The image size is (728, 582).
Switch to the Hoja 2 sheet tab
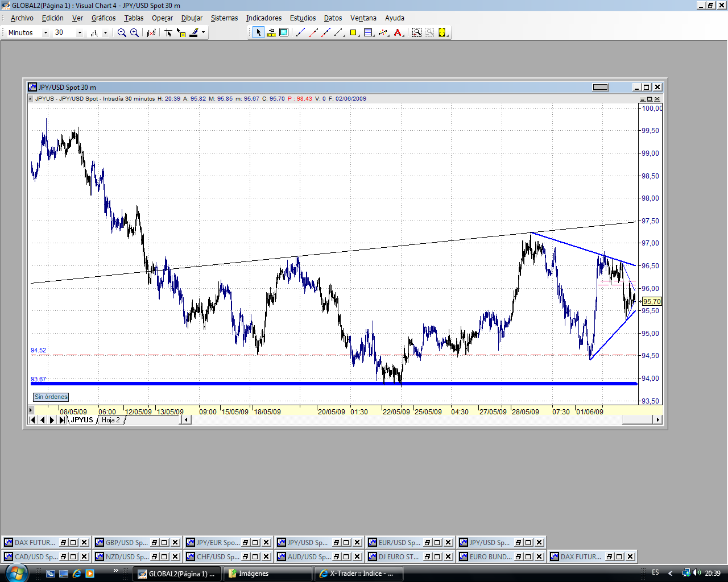(x=111, y=420)
